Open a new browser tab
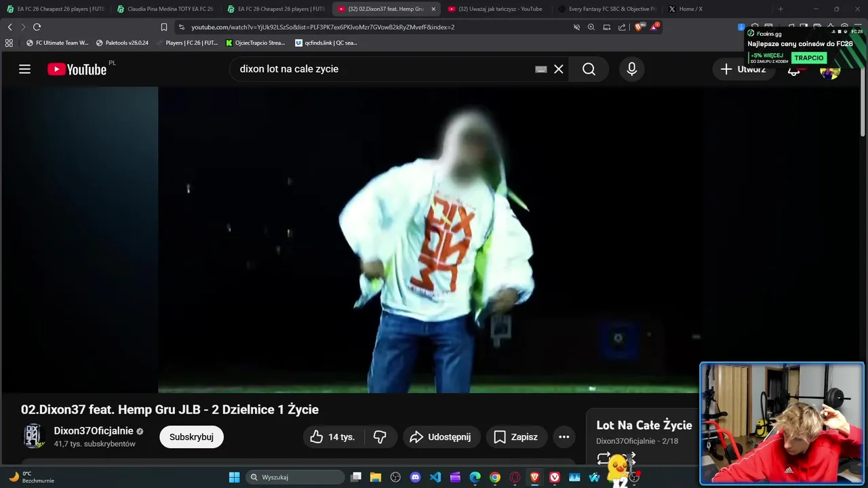868x488 pixels. pos(781,9)
